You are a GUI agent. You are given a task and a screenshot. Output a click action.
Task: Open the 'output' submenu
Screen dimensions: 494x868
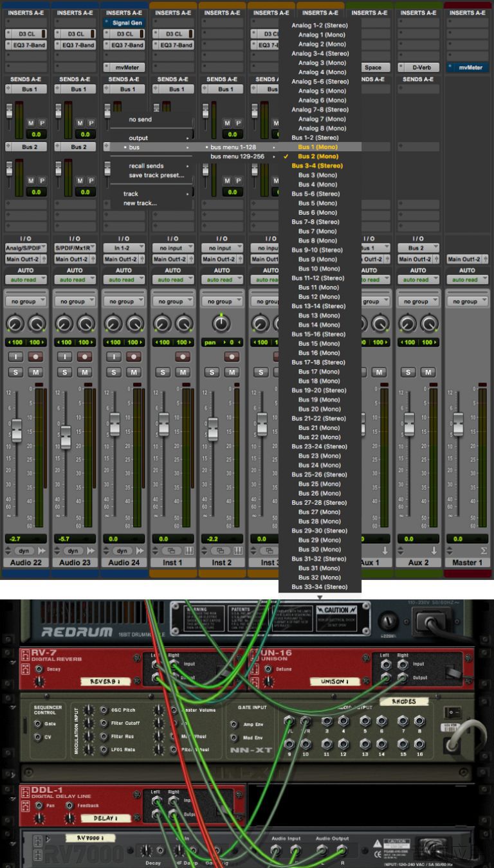138,138
